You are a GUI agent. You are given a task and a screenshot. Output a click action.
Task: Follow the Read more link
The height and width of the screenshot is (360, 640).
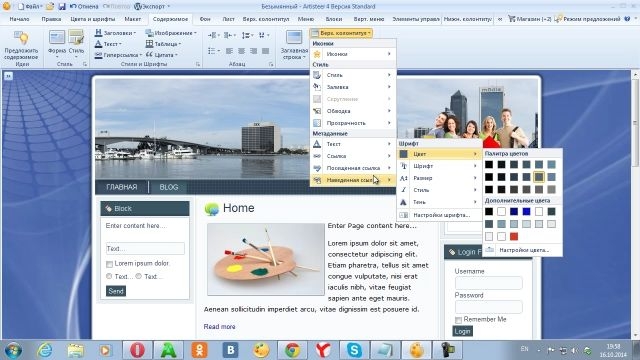[219, 327]
